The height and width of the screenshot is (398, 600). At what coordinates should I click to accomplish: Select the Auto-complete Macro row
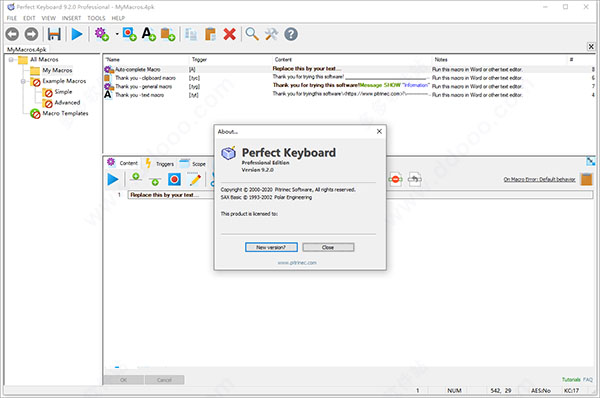pos(349,69)
